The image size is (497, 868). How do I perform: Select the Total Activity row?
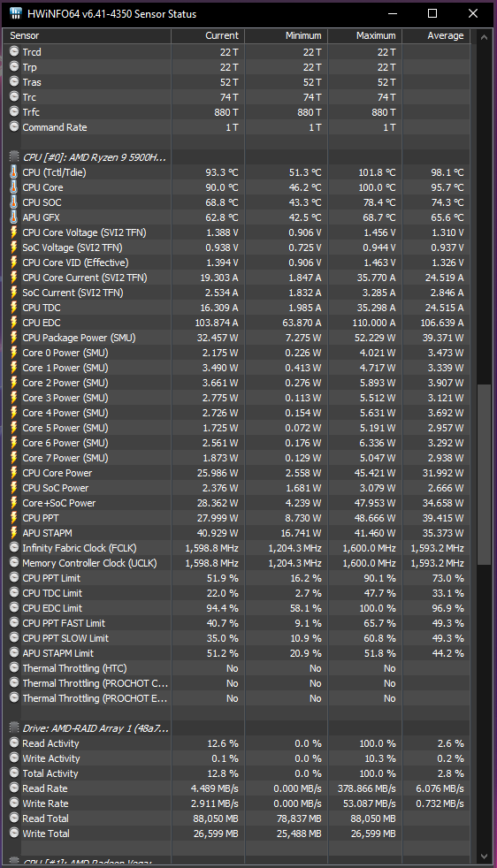tap(237, 773)
